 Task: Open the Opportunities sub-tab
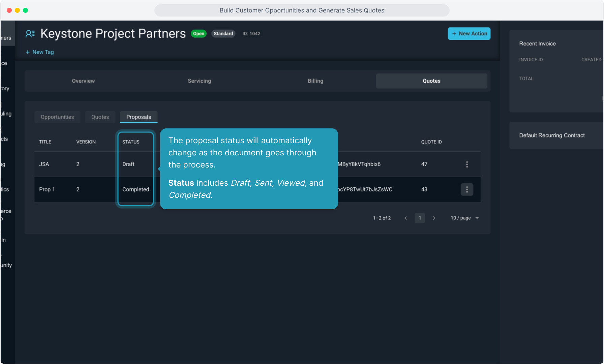[x=57, y=117]
